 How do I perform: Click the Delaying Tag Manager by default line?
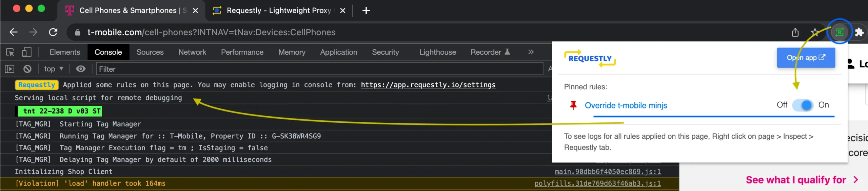point(144,160)
